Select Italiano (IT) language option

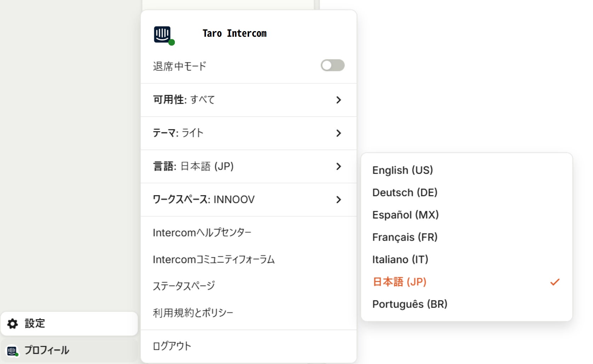click(x=400, y=260)
